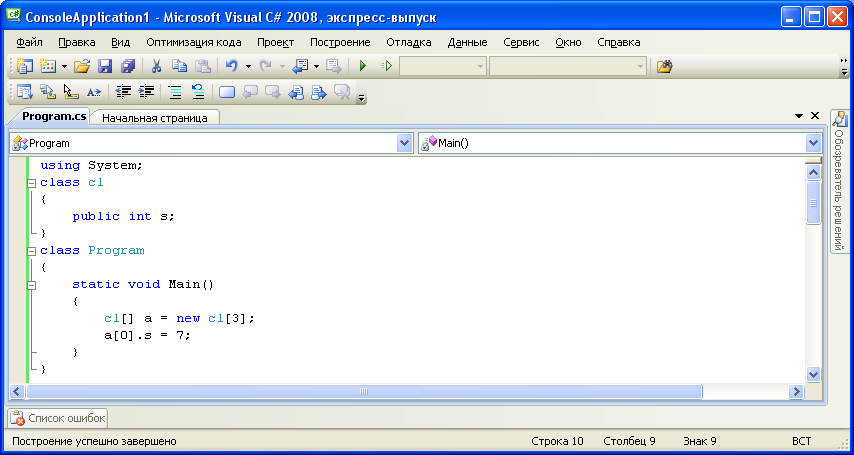Click the Add New Item toolbar icon
The image size is (854, 455).
pyautogui.click(x=48, y=66)
